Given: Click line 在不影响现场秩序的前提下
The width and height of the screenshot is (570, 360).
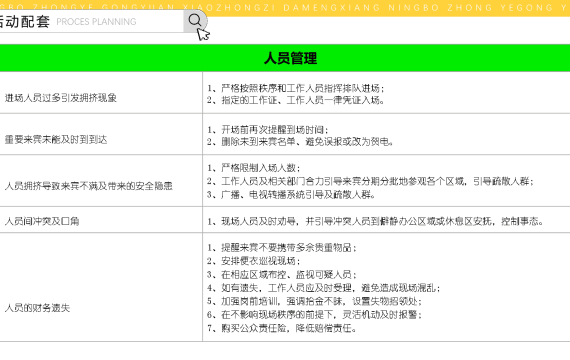Looking at the screenshot, I should pyautogui.click(x=314, y=314).
